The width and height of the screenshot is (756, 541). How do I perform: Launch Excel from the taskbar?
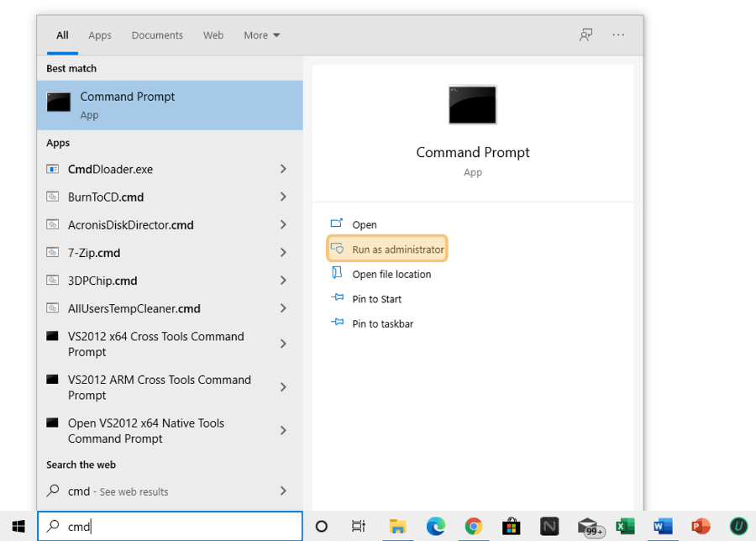625,526
